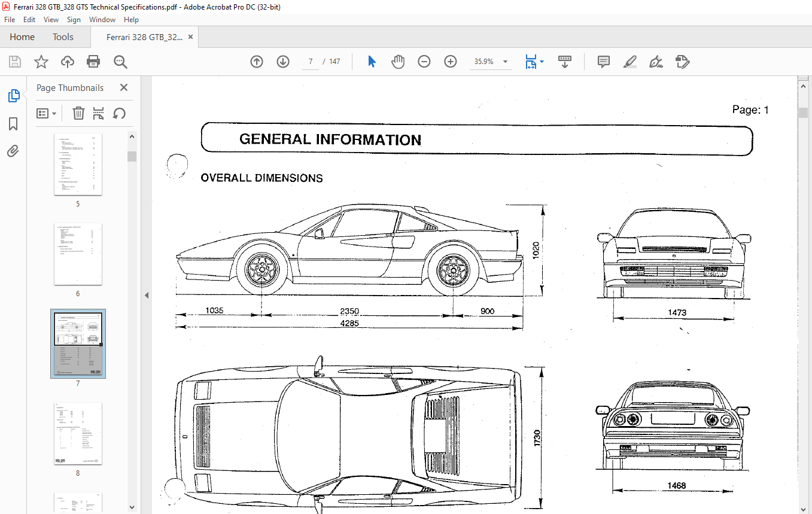Rotate pages with the rotate icon
Image resolution: width=812 pixels, height=514 pixels.
pyautogui.click(x=119, y=113)
